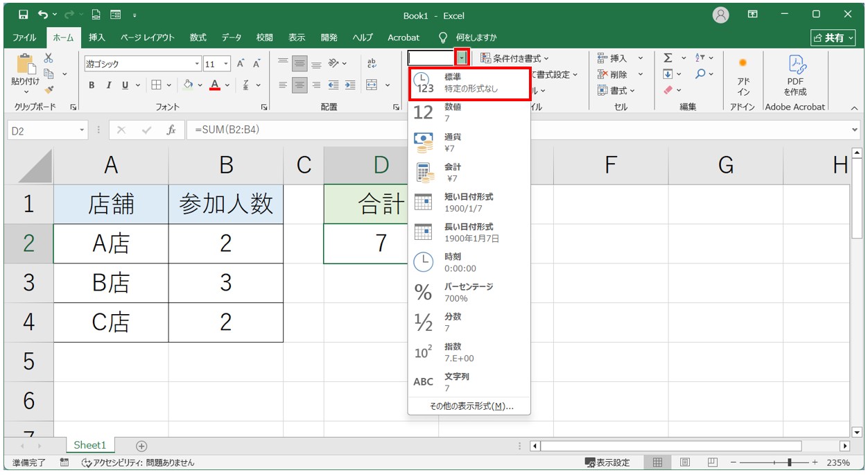Click the Clear eraser icon
Image resolution: width=868 pixels, height=475 pixels.
tap(668, 90)
